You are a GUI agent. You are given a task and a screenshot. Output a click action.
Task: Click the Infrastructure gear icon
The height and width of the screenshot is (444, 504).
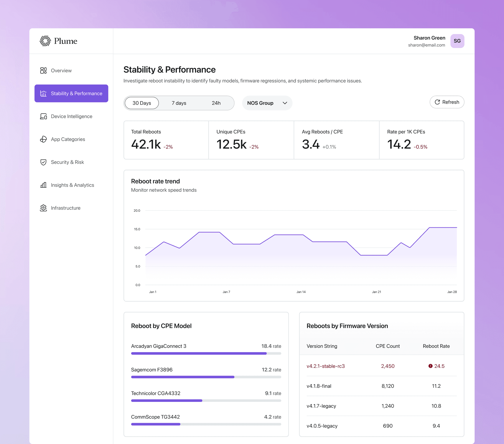[x=43, y=208]
